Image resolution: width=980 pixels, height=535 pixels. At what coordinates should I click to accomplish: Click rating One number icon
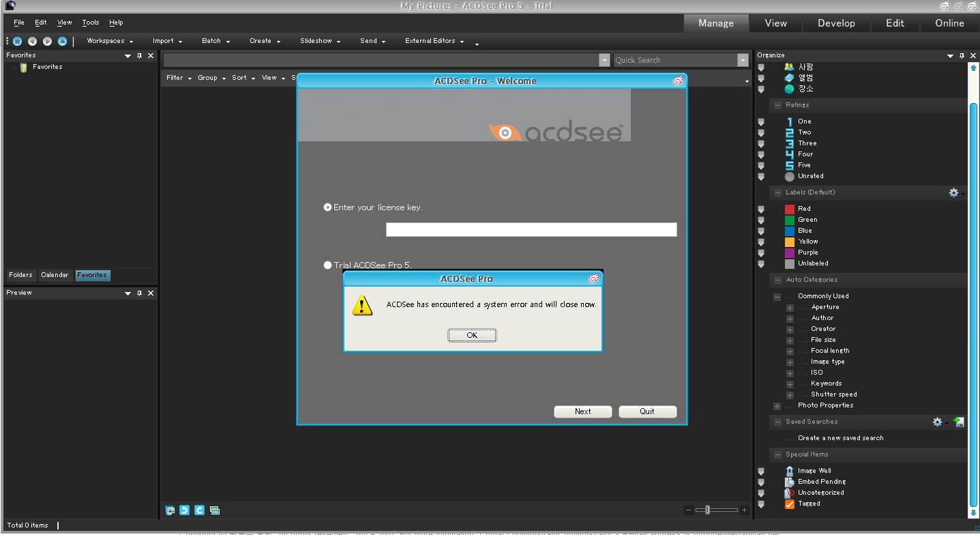point(790,121)
